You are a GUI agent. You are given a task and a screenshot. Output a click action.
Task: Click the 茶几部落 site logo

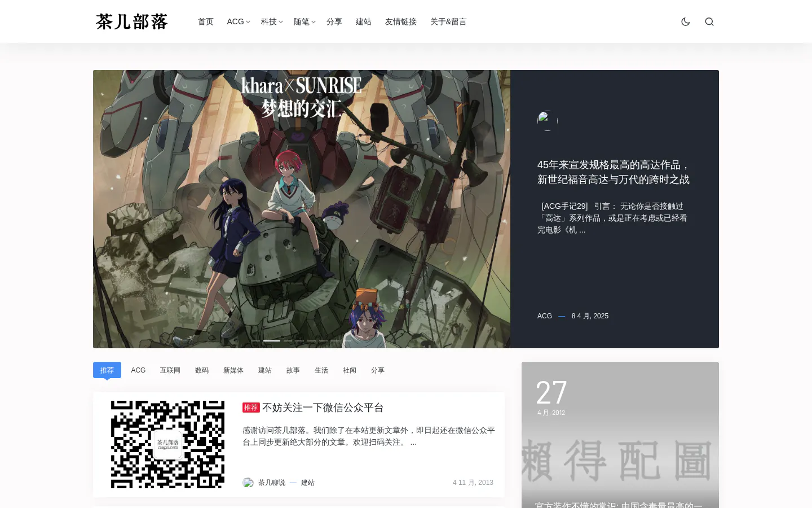tap(132, 21)
